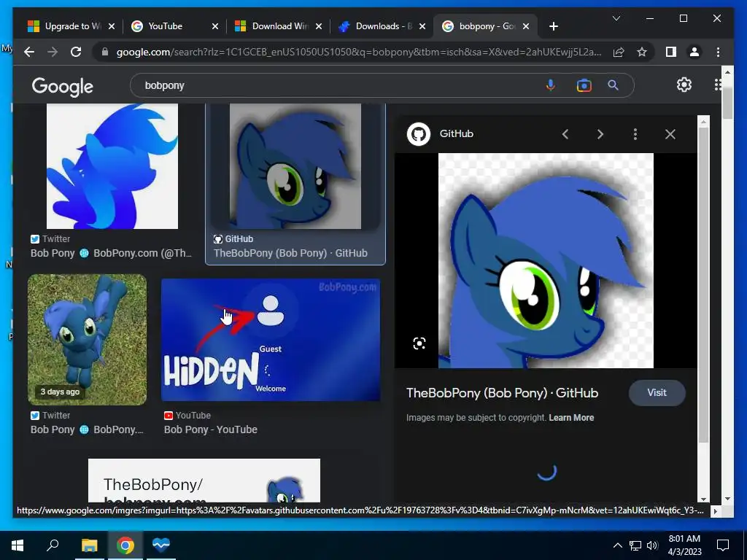This screenshot has width=747, height=560.
Task: Click the Visit button
Action: pyautogui.click(x=657, y=393)
